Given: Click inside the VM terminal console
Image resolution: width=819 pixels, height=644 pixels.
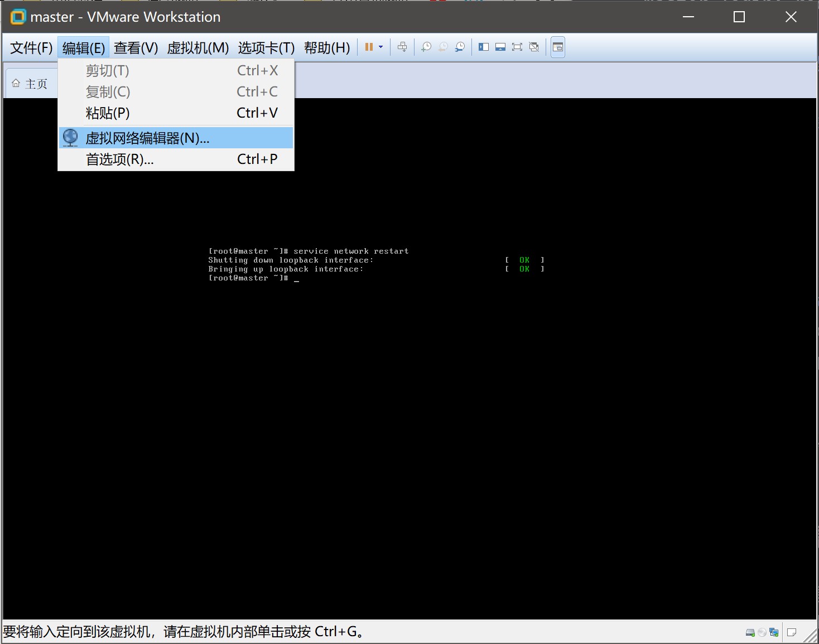Looking at the screenshot, I should tap(409, 390).
